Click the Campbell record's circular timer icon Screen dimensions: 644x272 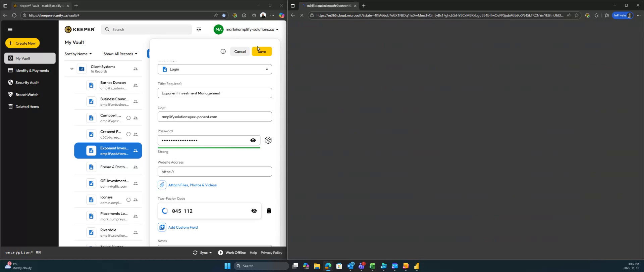128,118
